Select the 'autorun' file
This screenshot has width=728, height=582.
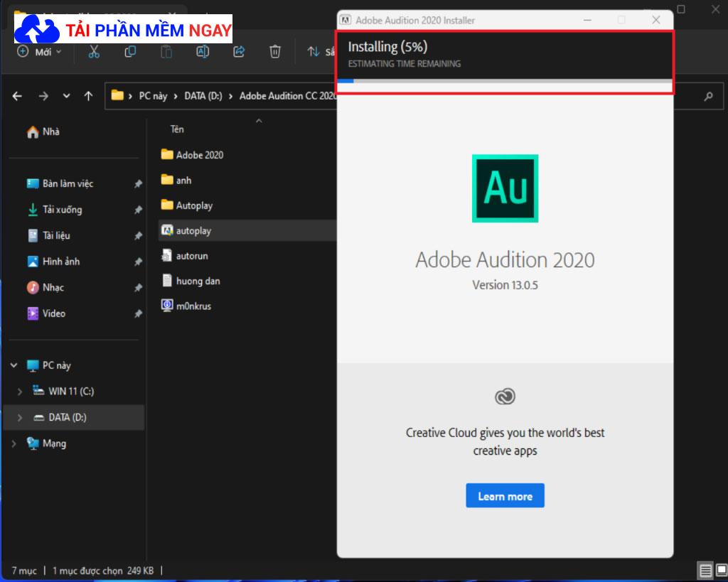coord(192,256)
